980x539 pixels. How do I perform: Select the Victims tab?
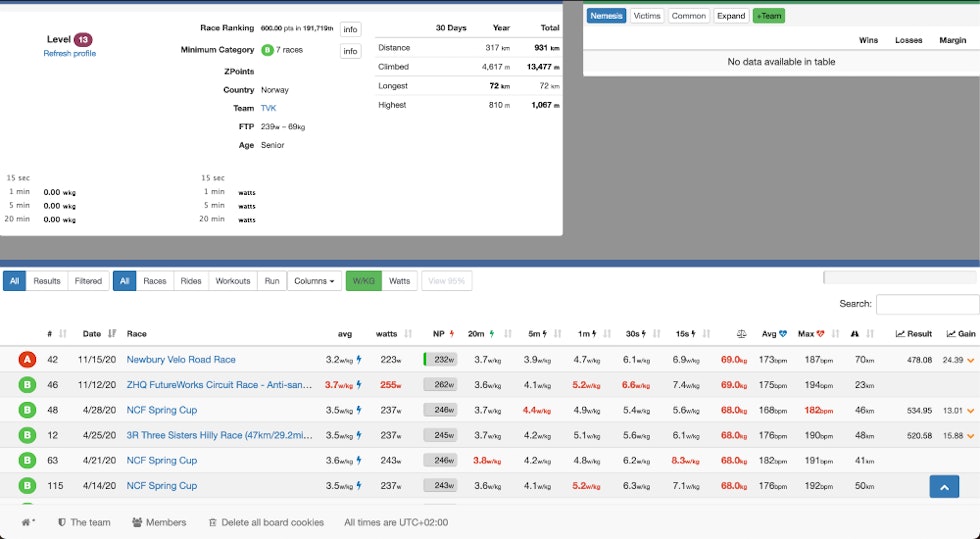pyautogui.click(x=646, y=16)
